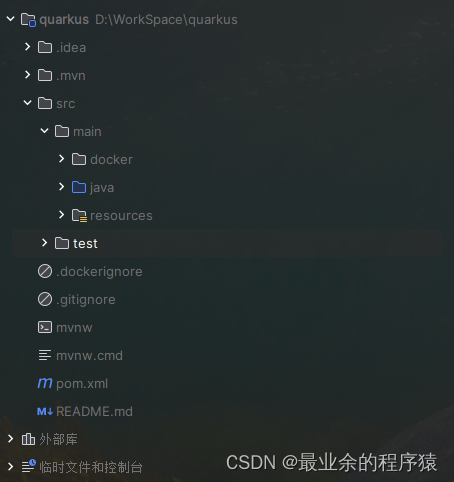The image size is (454, 482).
Task: Click the scratches and consoles icon (临时文件和控制台)
Action: (x=29, y=466)
